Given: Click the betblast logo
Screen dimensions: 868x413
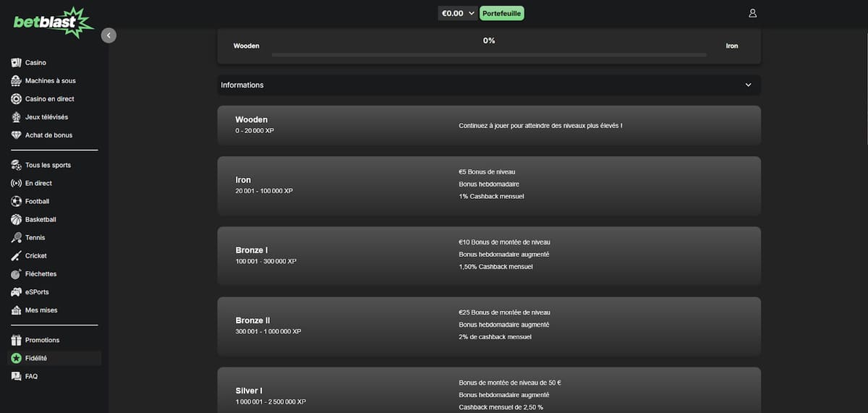Looking at the screenshot, I should 54,22.
